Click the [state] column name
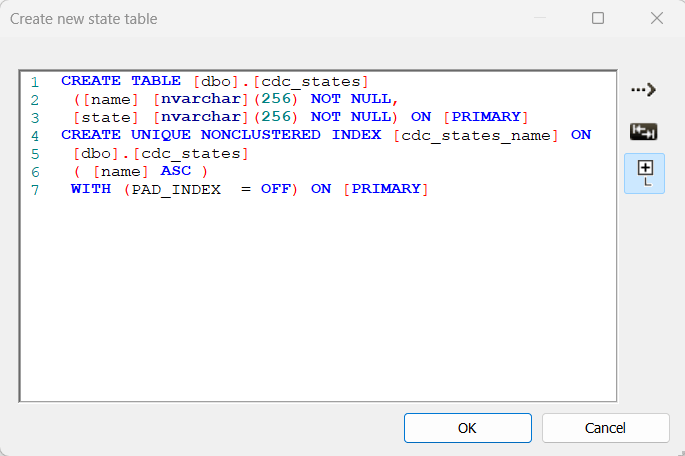This screenshot has height=456, width=685. point(105,117)
